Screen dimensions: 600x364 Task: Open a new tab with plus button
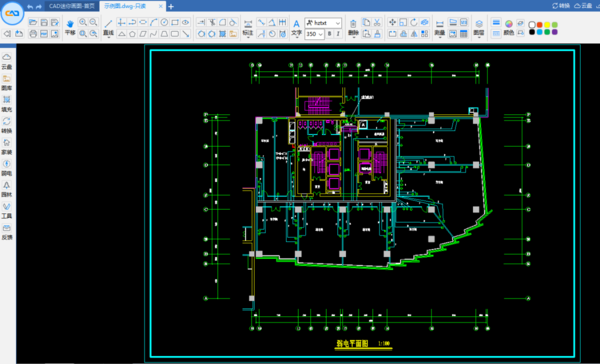click(171, 7)
